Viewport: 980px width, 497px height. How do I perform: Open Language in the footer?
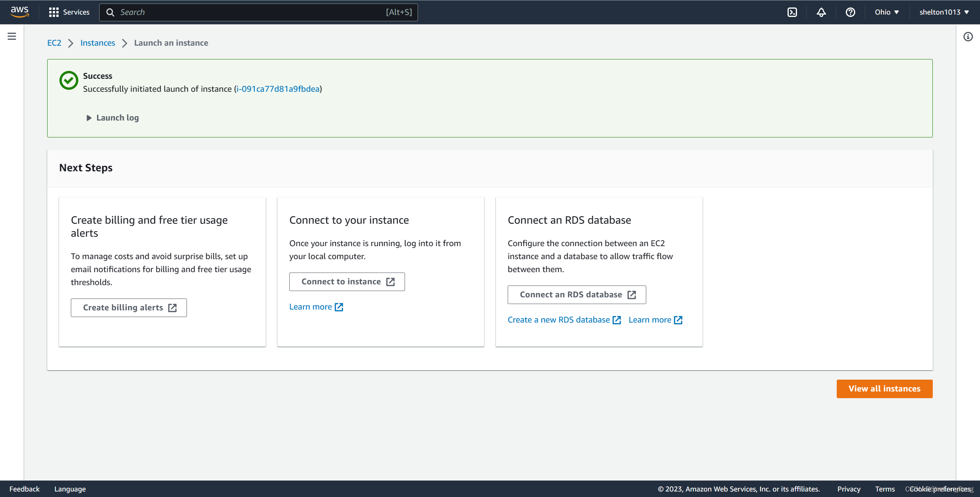click(70, 489)
